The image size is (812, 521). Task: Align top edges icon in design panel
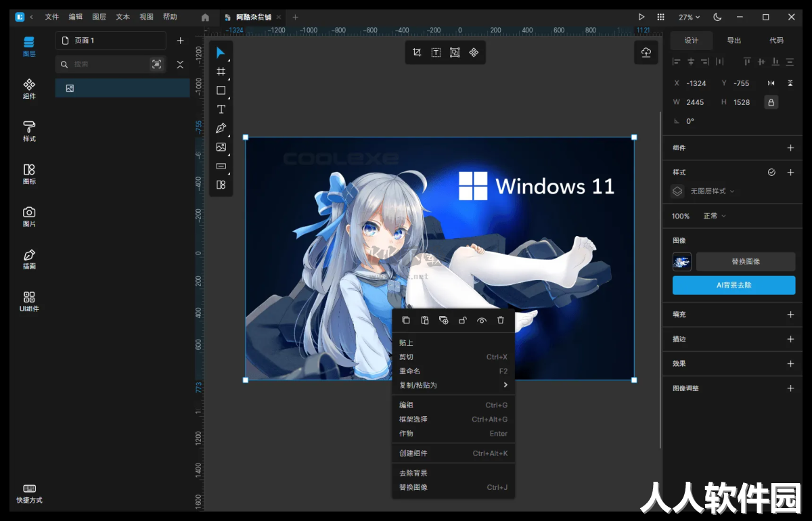[x=747, y=62]
